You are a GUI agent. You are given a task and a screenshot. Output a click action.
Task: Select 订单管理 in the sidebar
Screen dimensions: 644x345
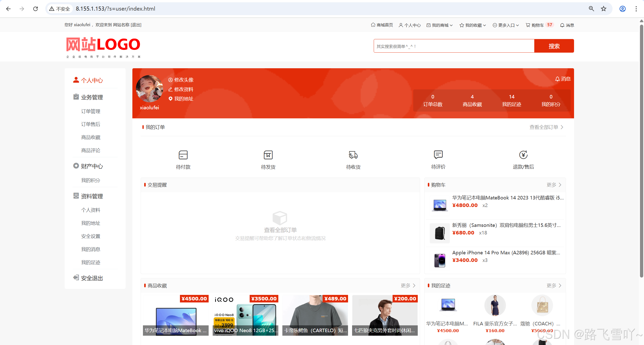tap(91, 111)
